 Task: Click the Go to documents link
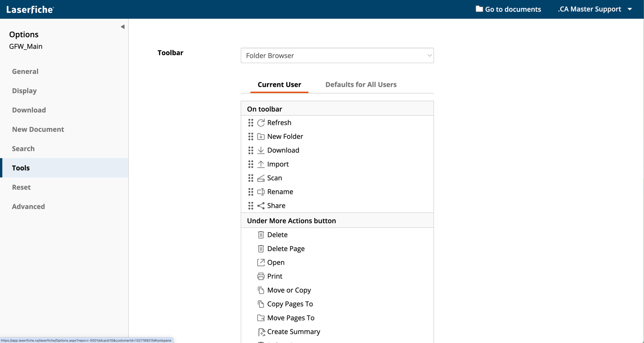(508, 9)
